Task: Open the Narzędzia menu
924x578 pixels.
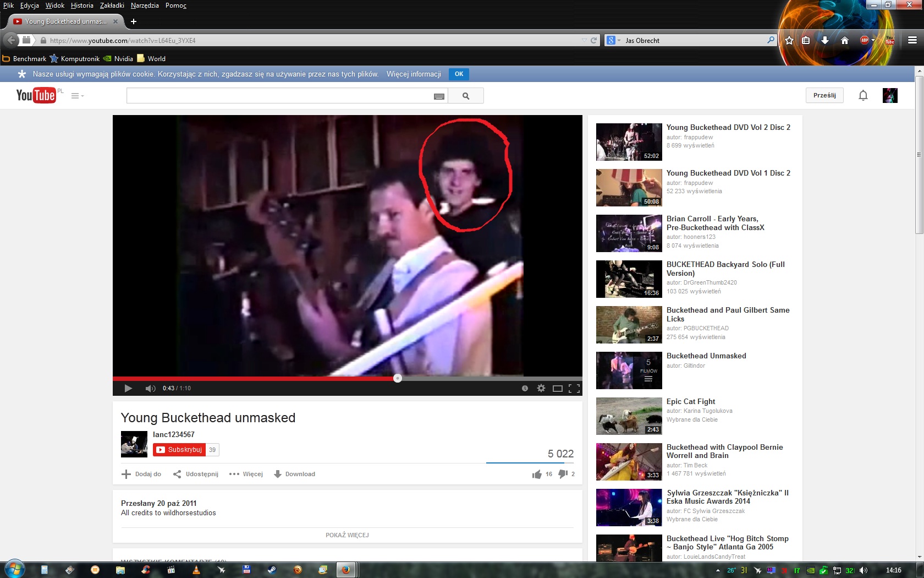Action: 145,6
